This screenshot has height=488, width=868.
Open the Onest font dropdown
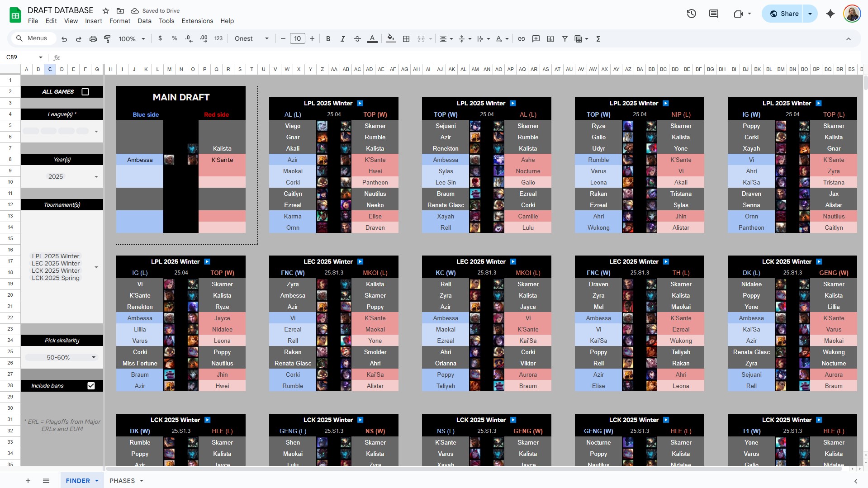click(251, 39)
